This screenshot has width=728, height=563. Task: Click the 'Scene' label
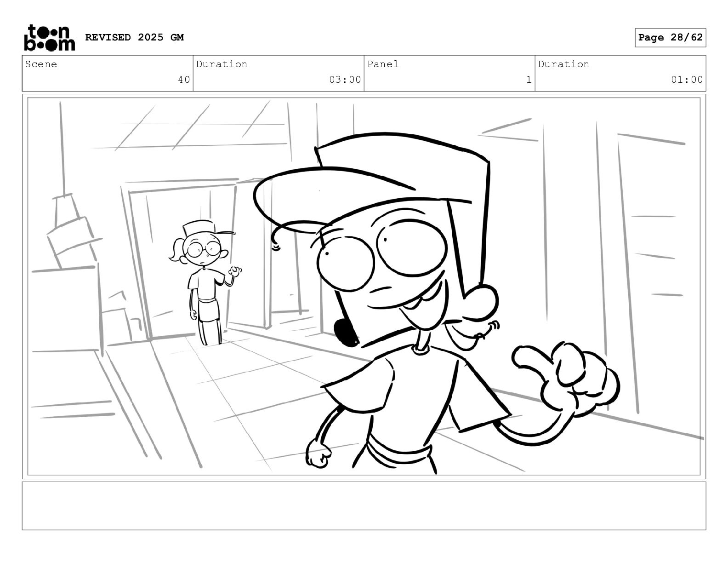click(41, 64)
